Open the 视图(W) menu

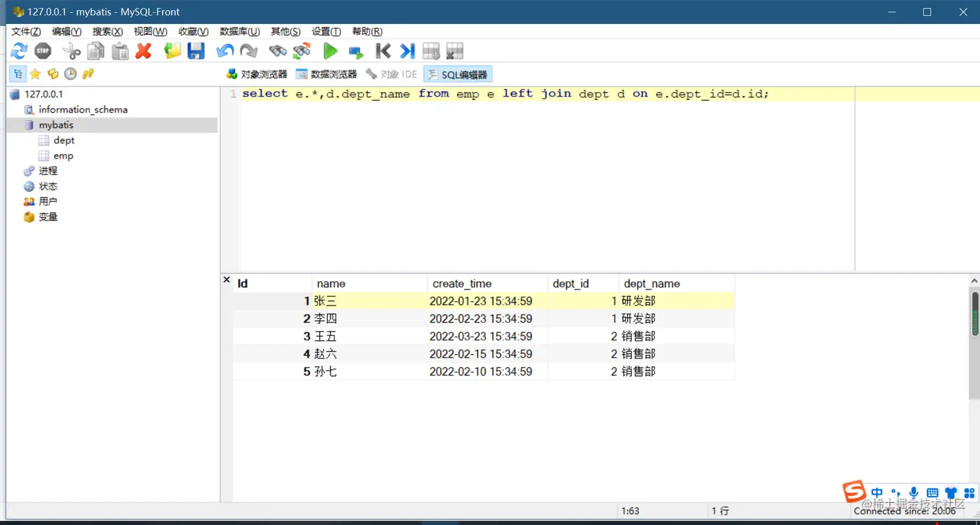point(150,32)
